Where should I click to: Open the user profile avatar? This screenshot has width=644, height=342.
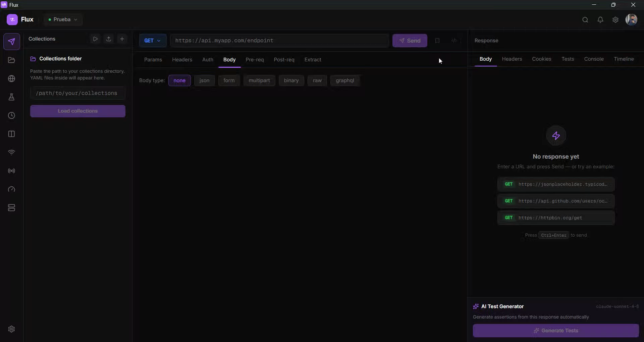(x=631, y=19)
